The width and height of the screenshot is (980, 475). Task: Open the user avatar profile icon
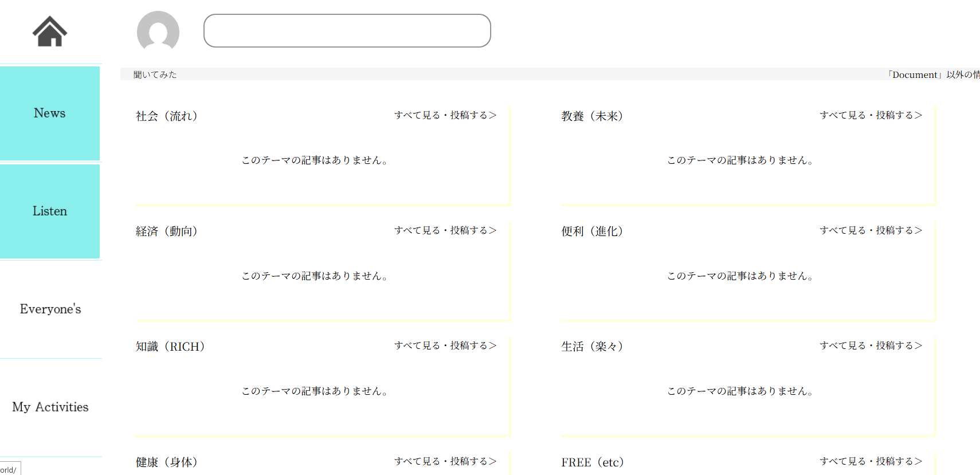(158, 32)
